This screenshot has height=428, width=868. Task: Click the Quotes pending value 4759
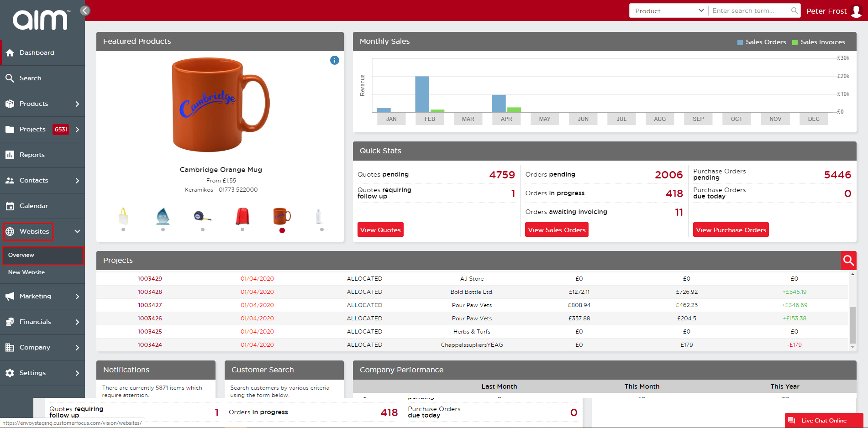click(x=502, y=175)
